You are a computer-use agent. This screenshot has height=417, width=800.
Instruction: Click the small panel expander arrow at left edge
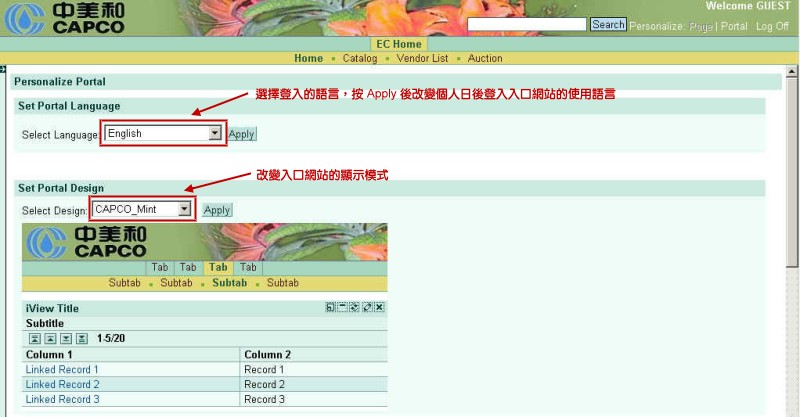[4, 69]
